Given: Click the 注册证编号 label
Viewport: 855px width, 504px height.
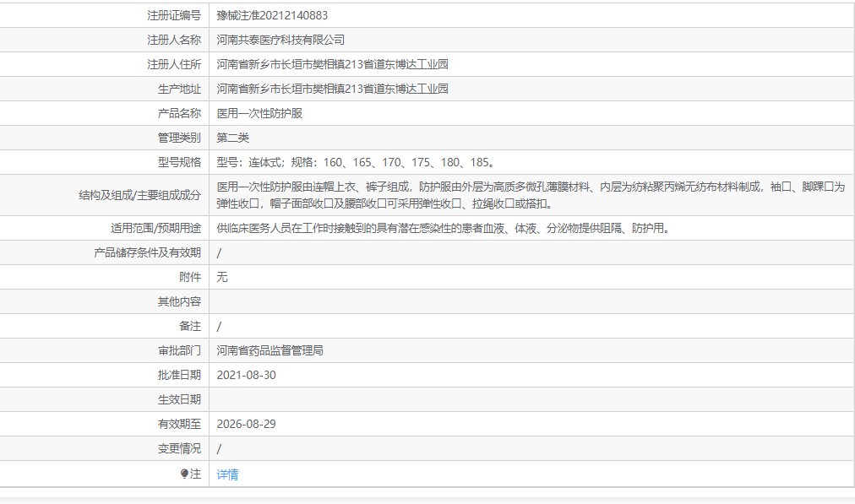Looking at the screenshot, I should [x=174, y=15].
